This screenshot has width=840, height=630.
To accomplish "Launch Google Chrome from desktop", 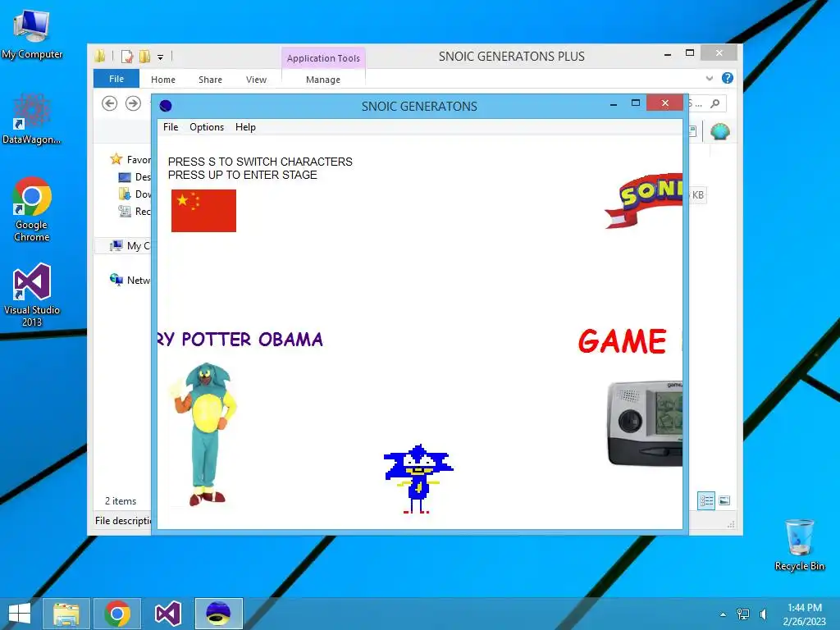I will click(x=32, y=209).
